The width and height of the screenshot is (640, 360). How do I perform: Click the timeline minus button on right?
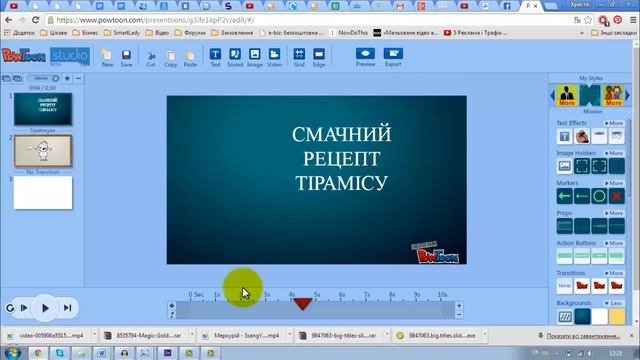click(x=459, y=315)
